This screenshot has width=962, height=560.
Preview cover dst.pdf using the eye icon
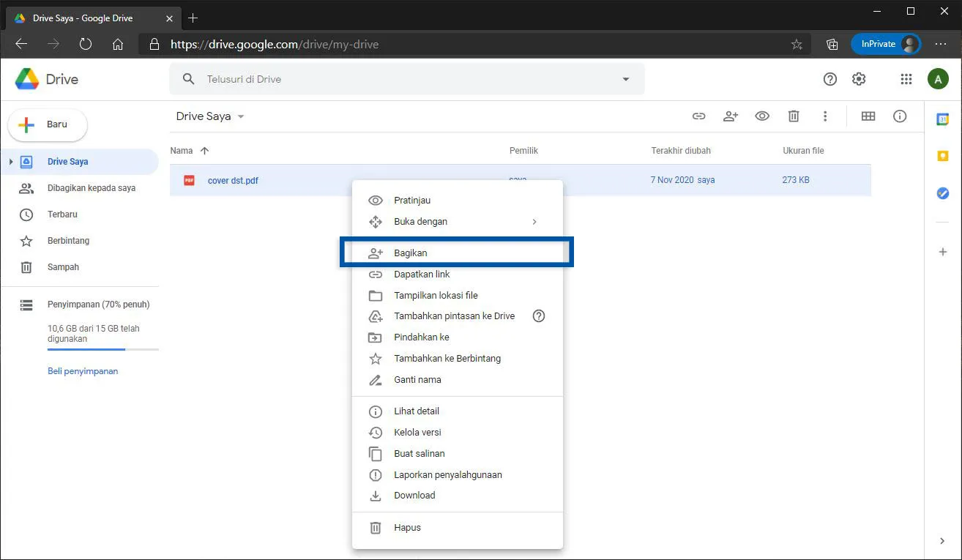pyautogui.click(x=762, y=116)
